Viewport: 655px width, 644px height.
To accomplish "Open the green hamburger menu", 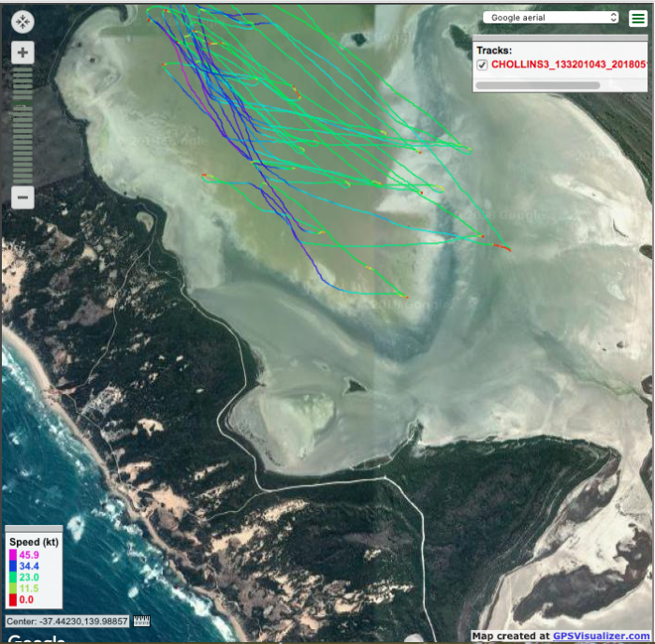I will click(637, 18).
